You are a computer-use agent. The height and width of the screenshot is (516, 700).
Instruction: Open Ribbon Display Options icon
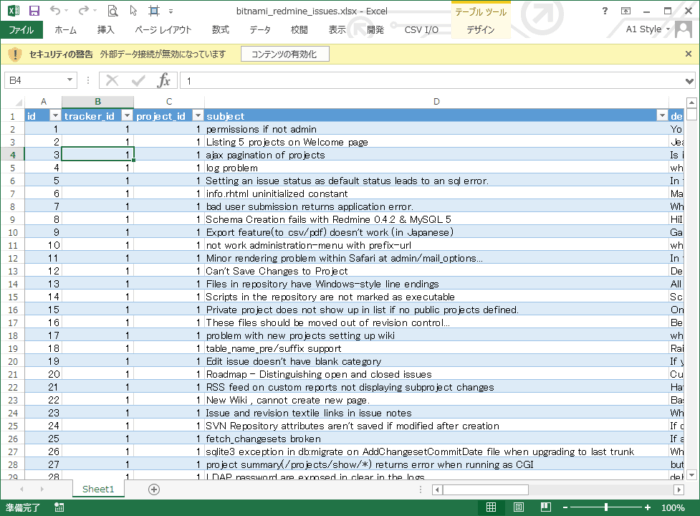click(x=626, y=11)
